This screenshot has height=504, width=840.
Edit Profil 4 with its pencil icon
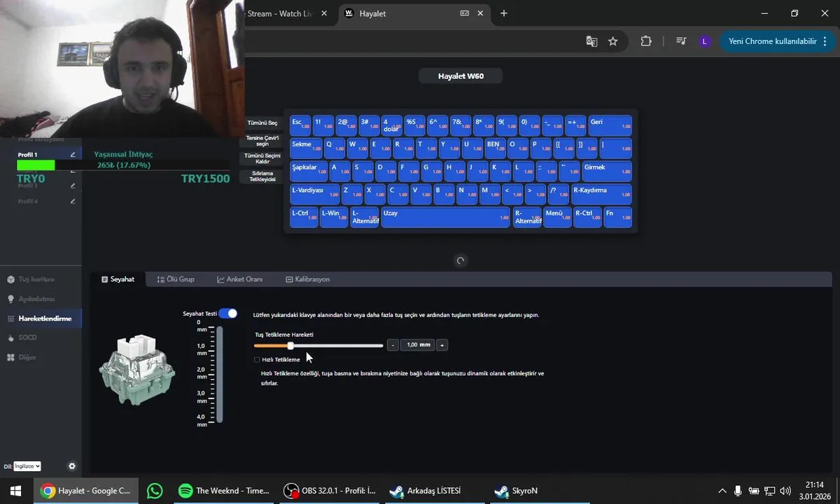(73, 202)
